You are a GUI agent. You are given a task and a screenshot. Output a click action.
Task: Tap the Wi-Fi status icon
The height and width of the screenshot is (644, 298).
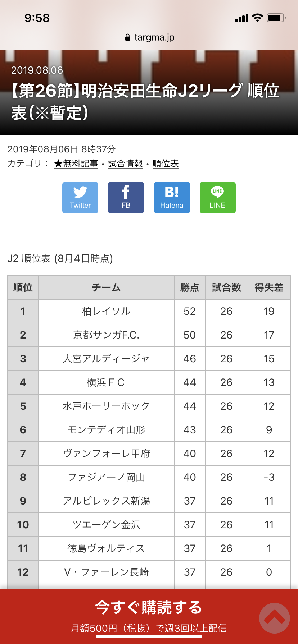[x=257, y=18]
